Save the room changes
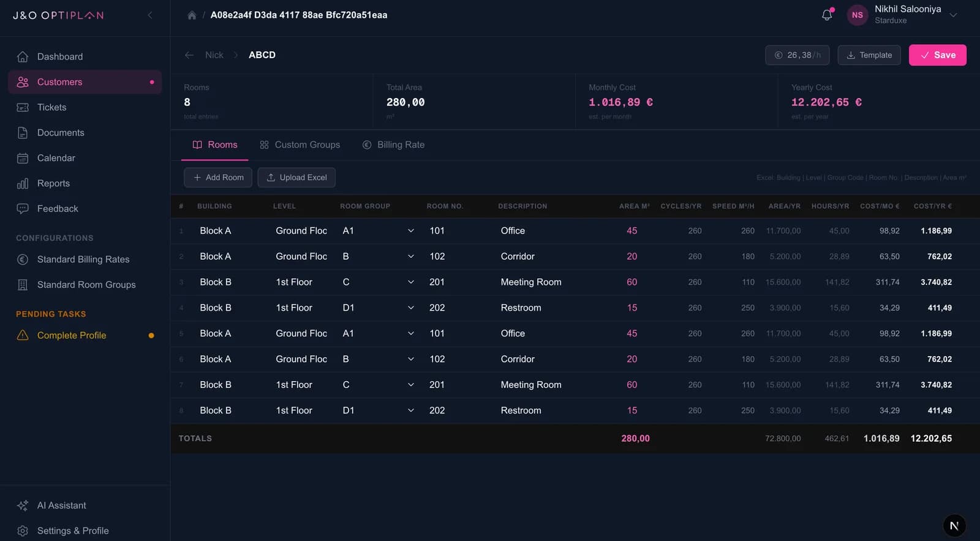The width and height of the screenshot is (980, 541). click(x=938, y=55)
